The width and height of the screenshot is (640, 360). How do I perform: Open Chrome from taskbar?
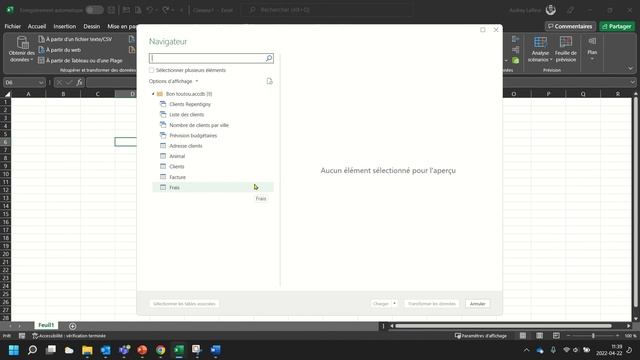coord(160,350)
